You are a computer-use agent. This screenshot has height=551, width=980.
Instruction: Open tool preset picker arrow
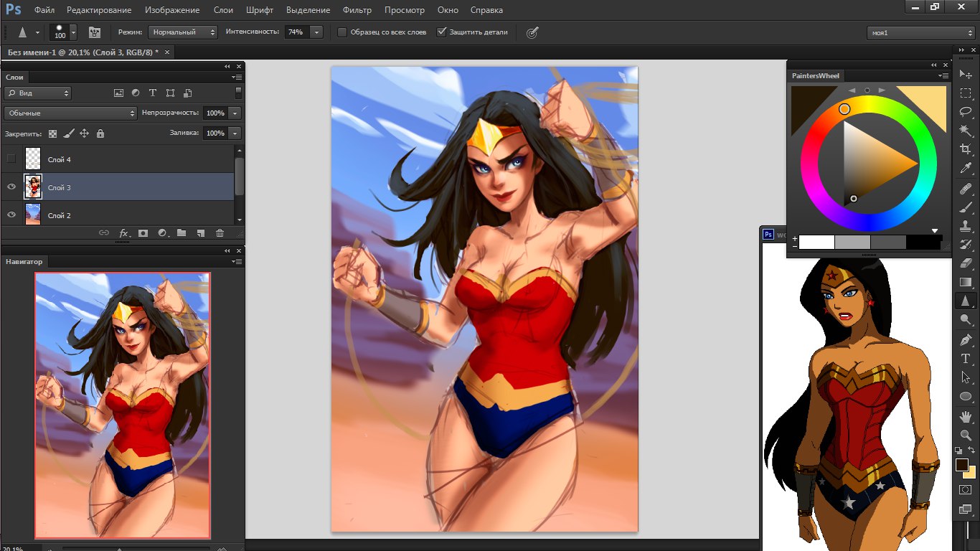coord(37,32)
